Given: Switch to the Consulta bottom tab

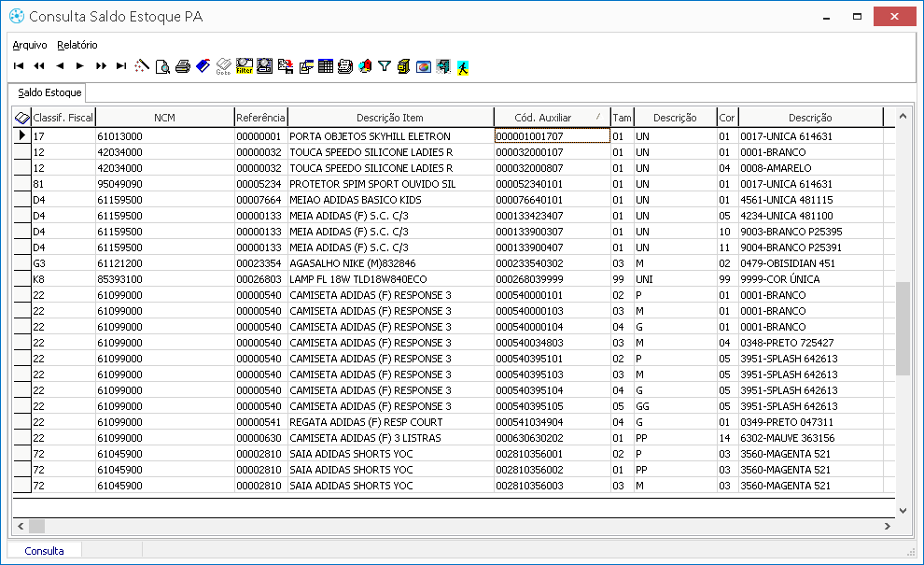Looking at the screenshot, I should 44,551.
